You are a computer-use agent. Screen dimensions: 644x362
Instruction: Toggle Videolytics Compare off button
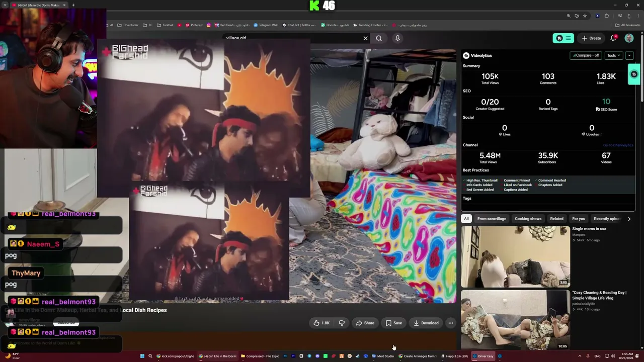click(586, 55)
